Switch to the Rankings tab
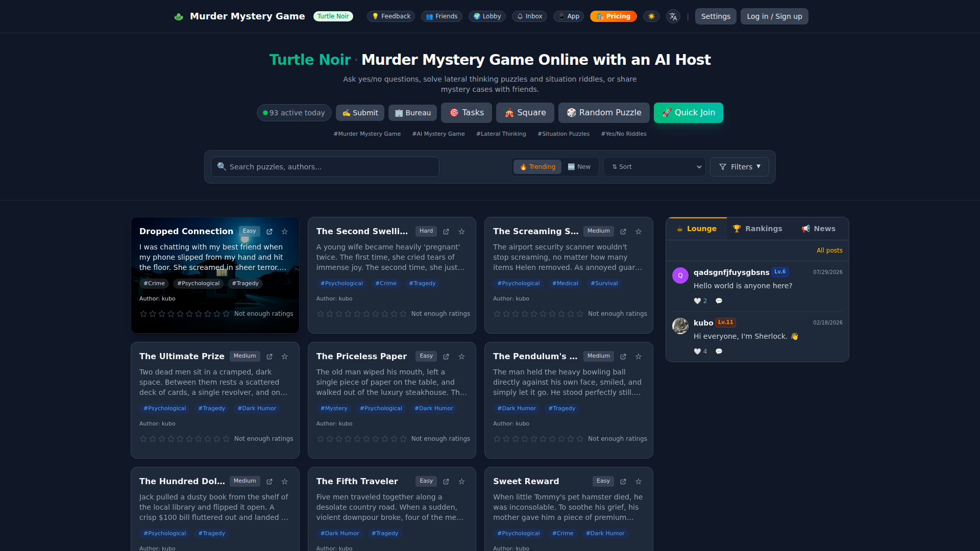 click(x=757, y=229)
